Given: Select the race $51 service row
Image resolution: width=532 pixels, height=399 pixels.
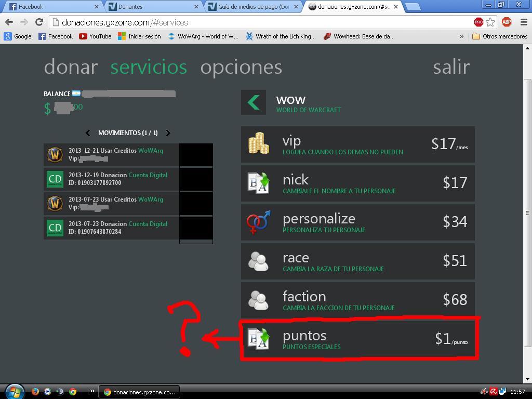Looking at the screenshot, I should point(357,261).
